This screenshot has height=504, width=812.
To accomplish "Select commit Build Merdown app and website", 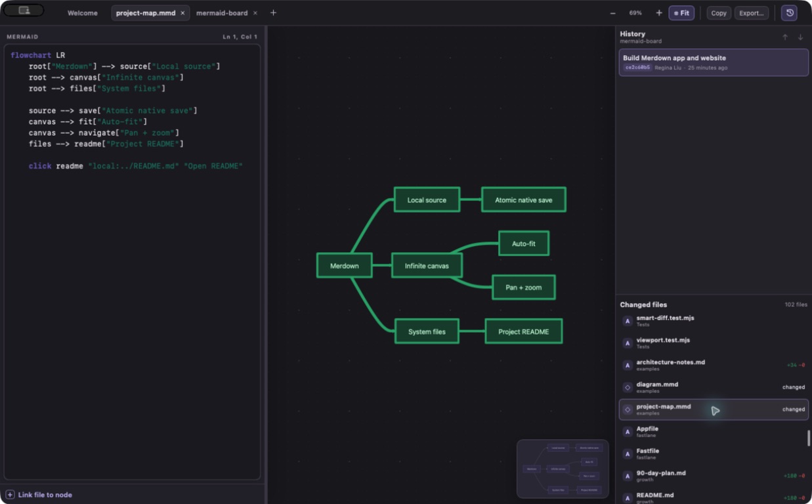I will pos(714,62).
